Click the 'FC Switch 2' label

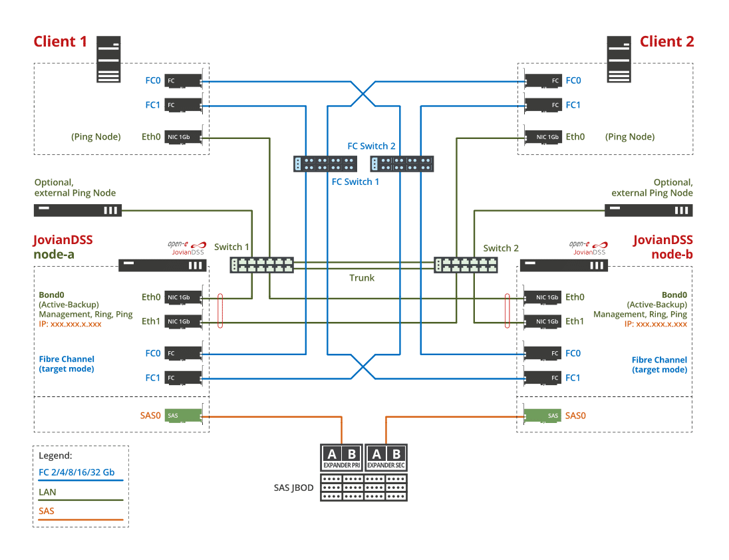pyautogui.click(x=371, y=146)
